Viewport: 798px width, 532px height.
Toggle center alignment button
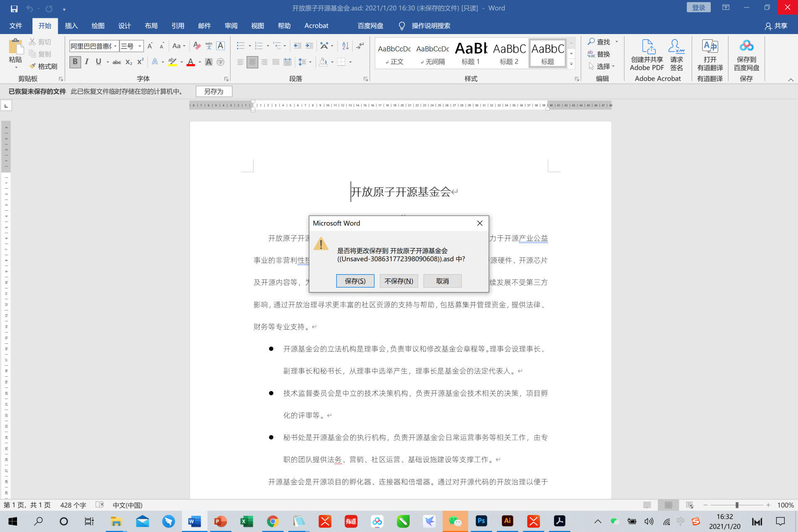(x=252, y=62)
